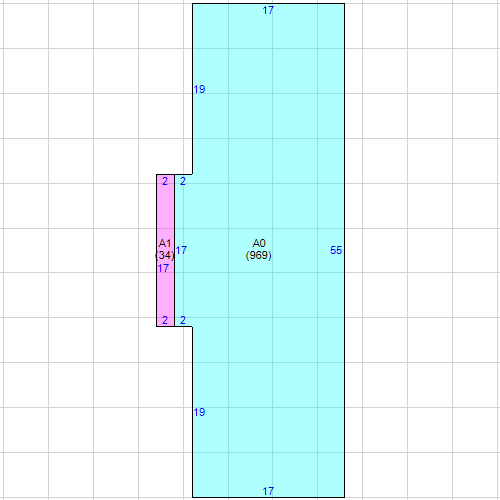Click the 2 dimension in the cyan bottom notch
The width and height of the screenshot is (500, 500).
tap(183, 320)
